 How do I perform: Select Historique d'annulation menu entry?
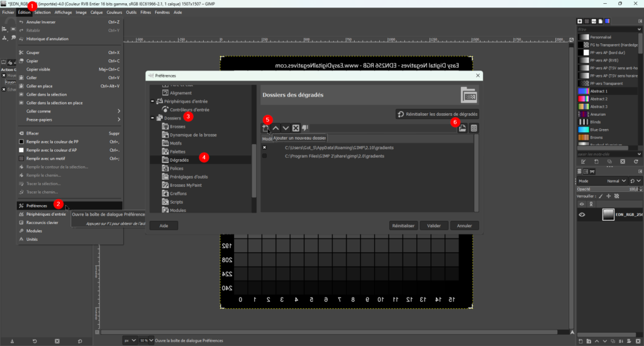(x=69, y=39)
